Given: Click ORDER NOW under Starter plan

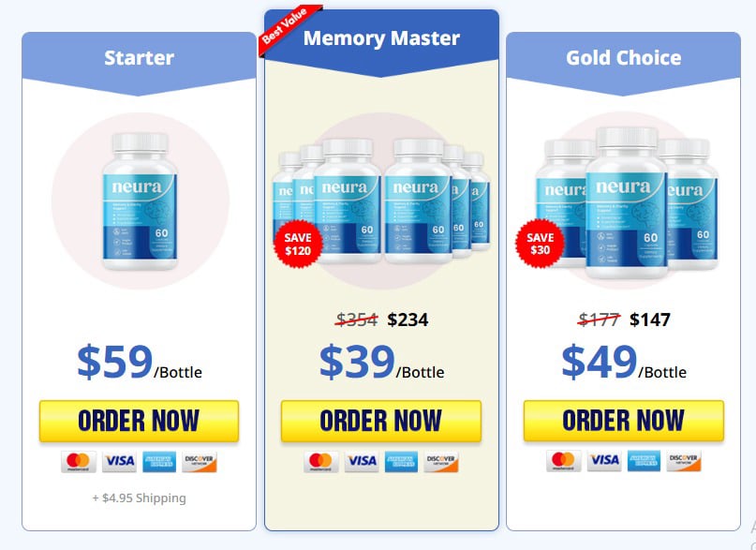Looking at the screenshot, I should pos(139,421).
